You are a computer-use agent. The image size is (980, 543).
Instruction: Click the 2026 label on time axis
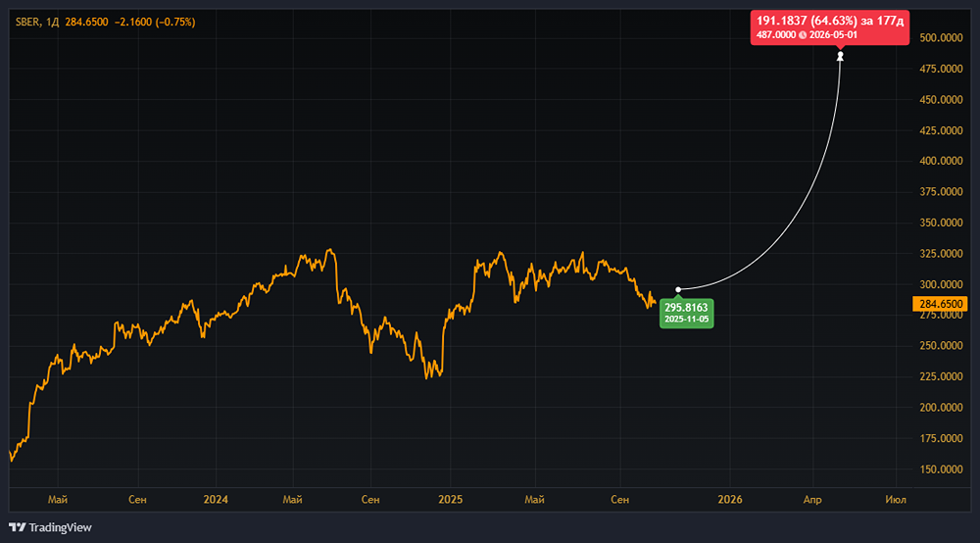(x=729, y=500)
